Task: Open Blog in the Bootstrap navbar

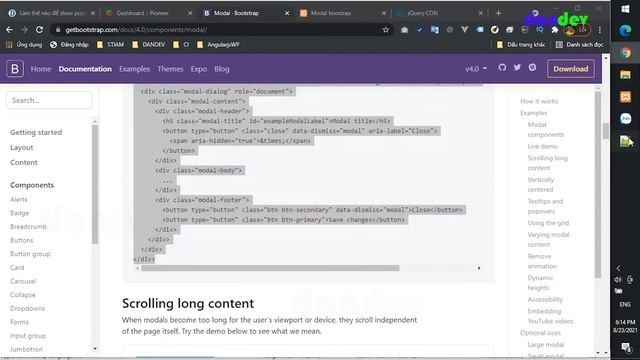Action: click(222, 69)
